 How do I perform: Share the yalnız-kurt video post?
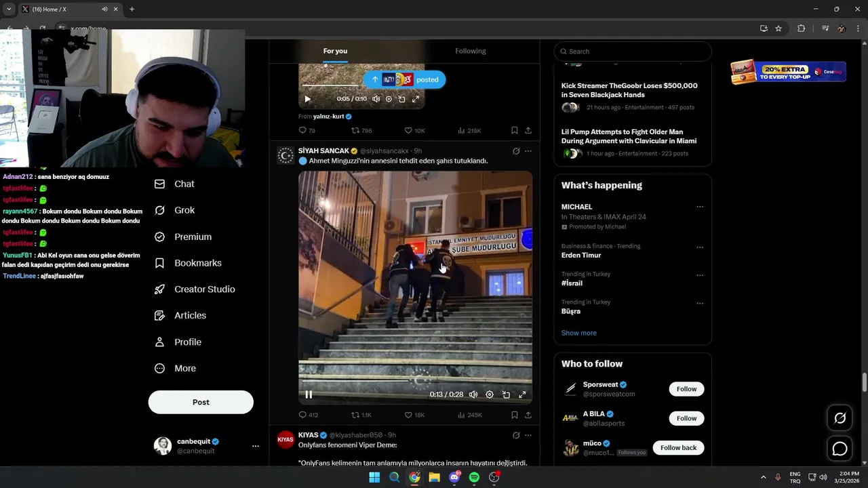[x=528, y=130]
